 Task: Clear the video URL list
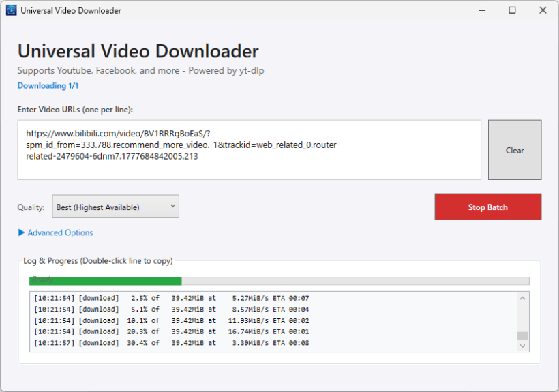tap(515, 150)
